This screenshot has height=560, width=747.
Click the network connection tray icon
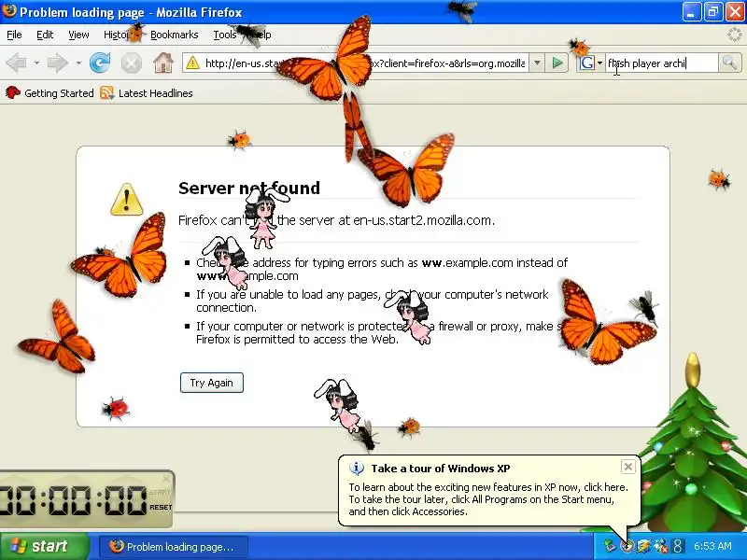[609, 546]
